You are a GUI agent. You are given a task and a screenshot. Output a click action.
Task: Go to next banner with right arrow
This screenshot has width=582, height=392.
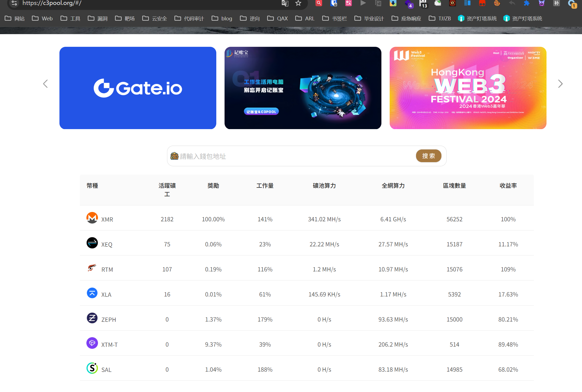point(560,84)
